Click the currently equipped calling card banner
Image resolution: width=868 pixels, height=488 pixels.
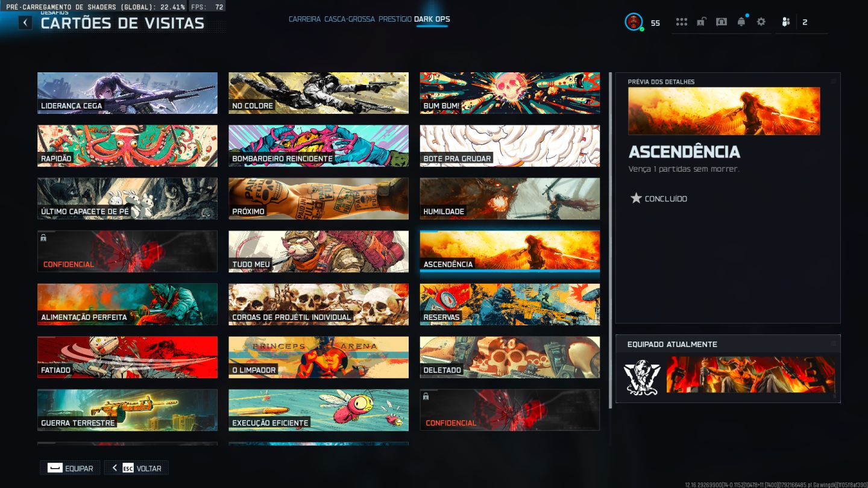pos(750,375)
